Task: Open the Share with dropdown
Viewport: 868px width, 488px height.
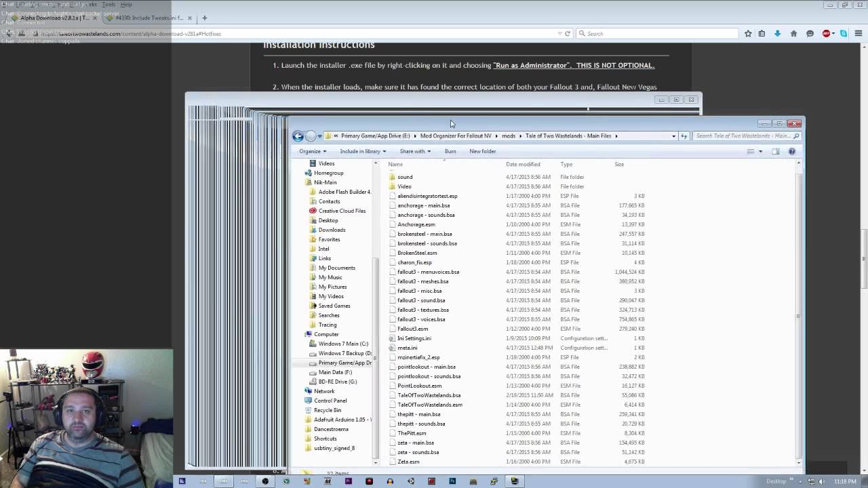Action: [x=415, y=151]
